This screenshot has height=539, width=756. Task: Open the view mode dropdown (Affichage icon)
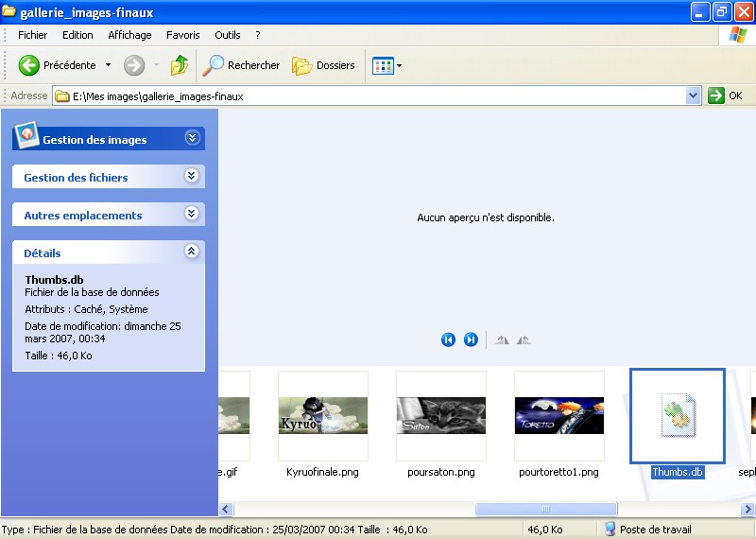[387, 65]
